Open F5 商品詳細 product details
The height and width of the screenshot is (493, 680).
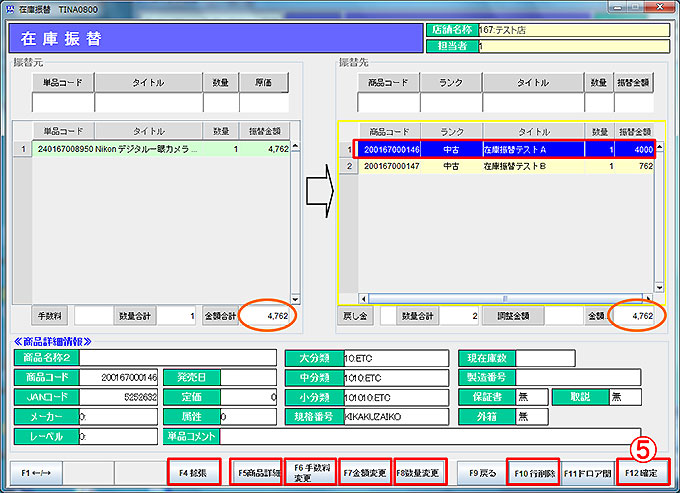click(x=257, y=471)
